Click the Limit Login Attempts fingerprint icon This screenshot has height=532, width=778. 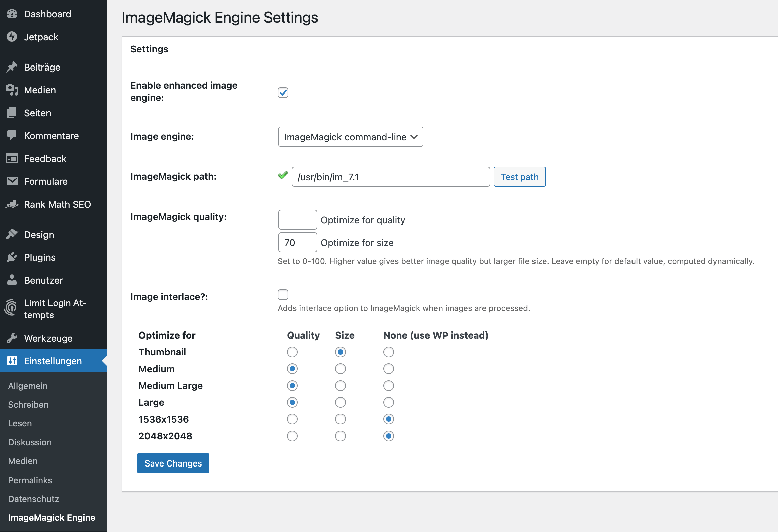point(11,308)
